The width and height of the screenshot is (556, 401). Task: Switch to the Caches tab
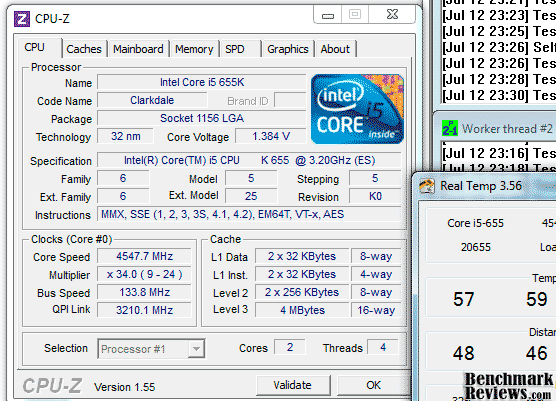pos(84,49)
